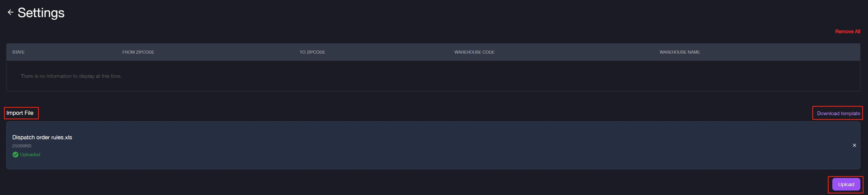Image resolution: width=868 pixels, height=195 pixels.
Task: Select the Dispatch order rules.xls file name
Action: click(x=42, y=137)
